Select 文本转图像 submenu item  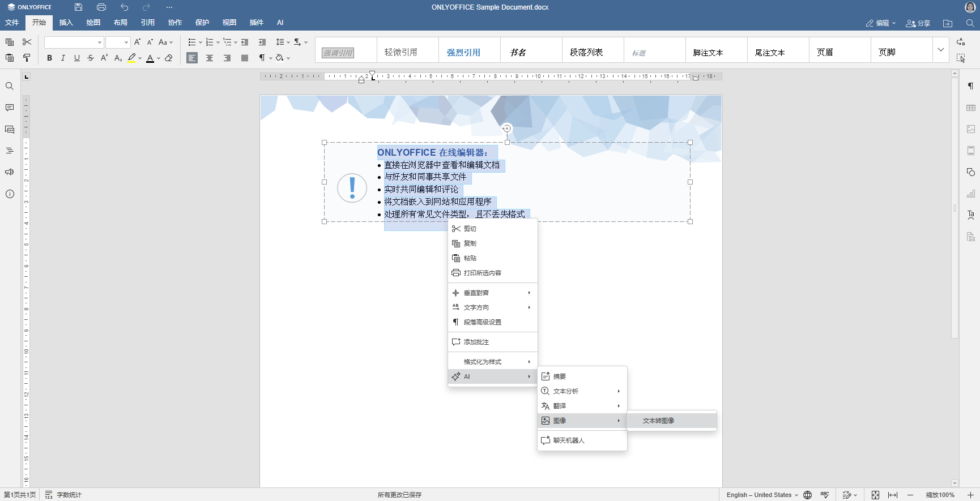tap(672, 421)
